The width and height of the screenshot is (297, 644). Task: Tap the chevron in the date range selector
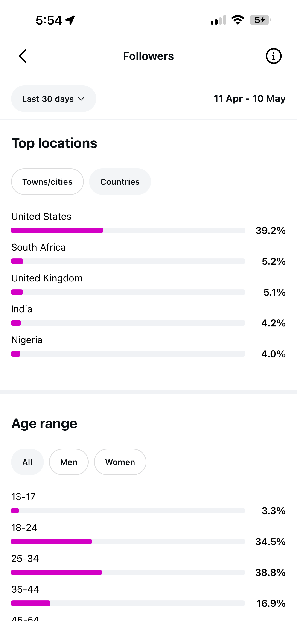coord(81,99)
